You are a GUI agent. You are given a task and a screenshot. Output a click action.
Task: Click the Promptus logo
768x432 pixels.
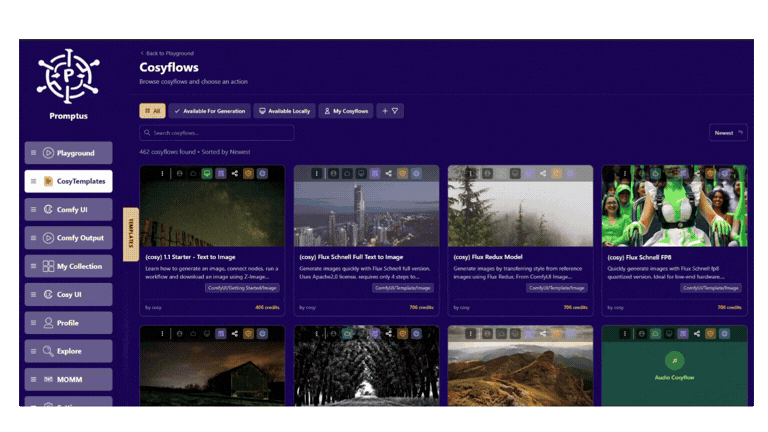click(x=69, y=76)
